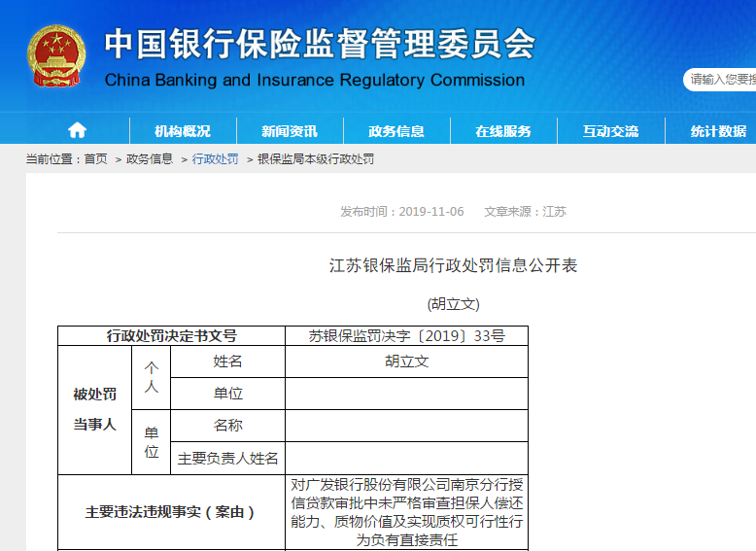Image resolution: width=756 pixels, height=551 pixels.
Task: Click the cell 行政处罚决定书文号
Action: 172,336
